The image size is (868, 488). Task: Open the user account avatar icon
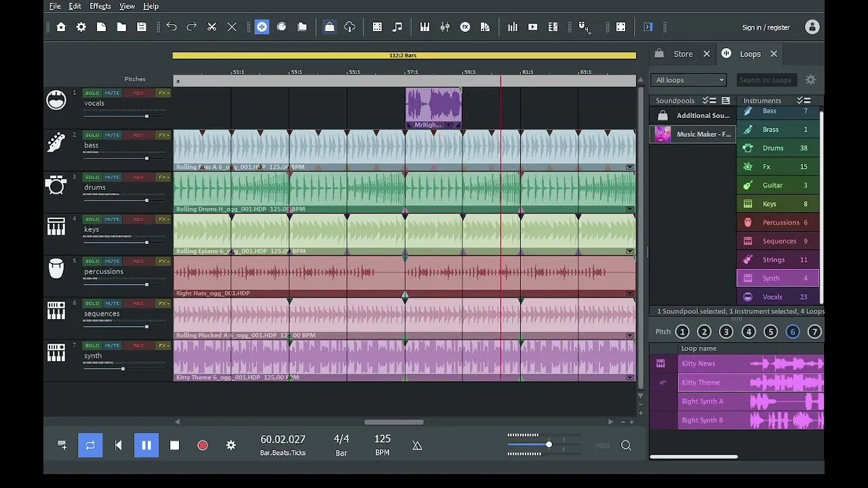point(812,27)
